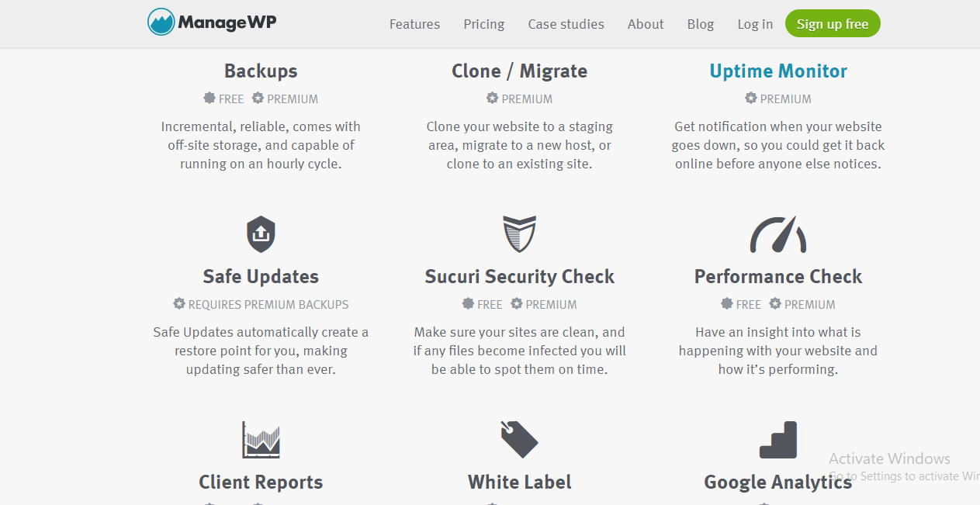The image size is (980, 505).
Task: Open Case studies in the navigation
Action: [566, 24]
